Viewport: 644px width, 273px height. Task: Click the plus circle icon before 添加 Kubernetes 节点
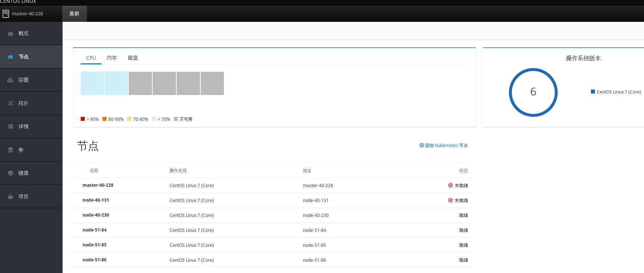(x=422, y=145)
